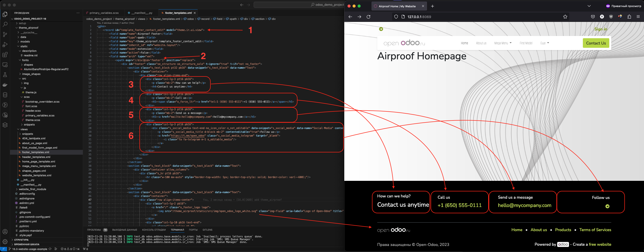Click the uBlock shield extension icon
Screen dimensions: 644x252
[x=611, y=17]
